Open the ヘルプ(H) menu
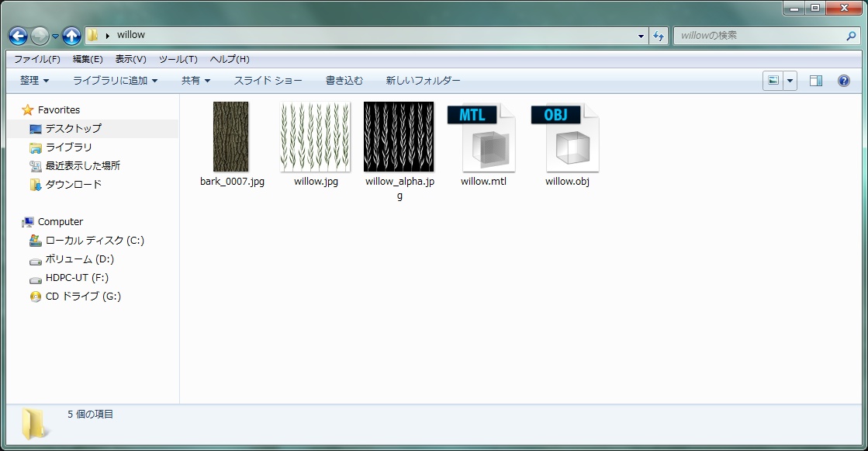This screenshot has height=451, width=868. (x=230, y=59)
